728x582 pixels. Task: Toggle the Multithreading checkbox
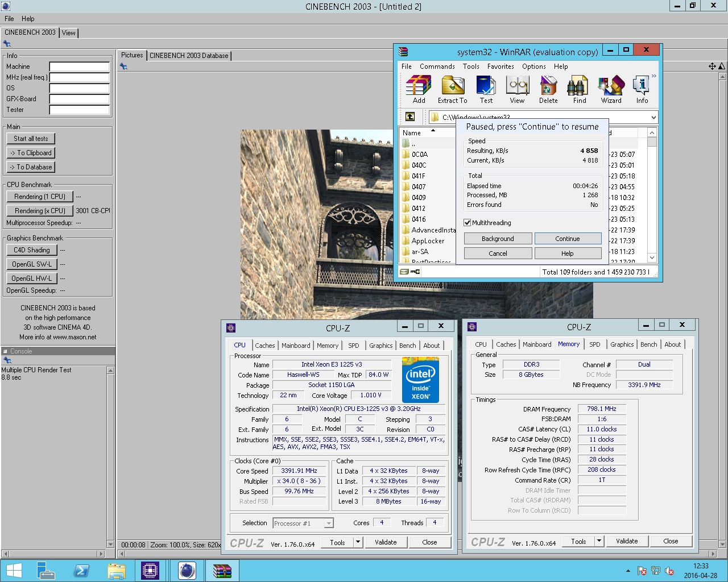point(467,223)
